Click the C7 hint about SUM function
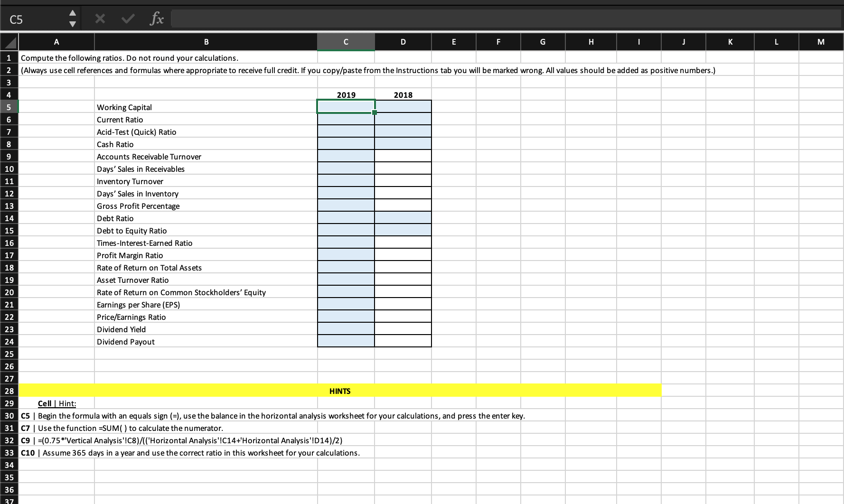The image size is (844, 504). point(122,428)
